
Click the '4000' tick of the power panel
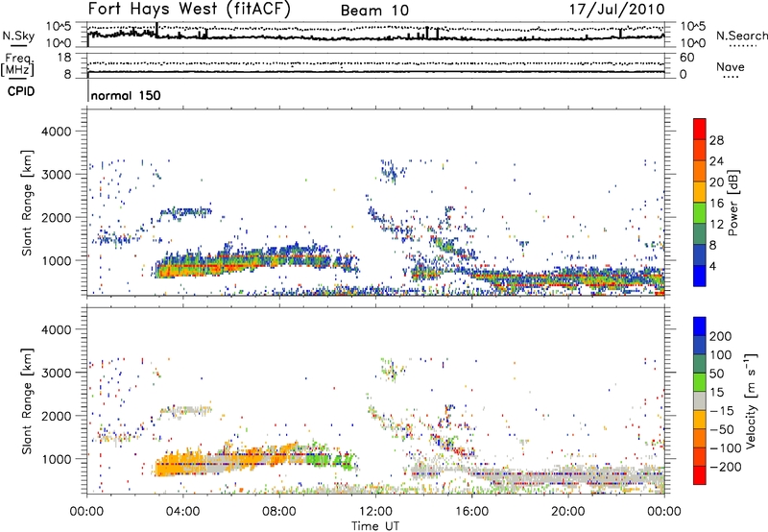point(57,132)
